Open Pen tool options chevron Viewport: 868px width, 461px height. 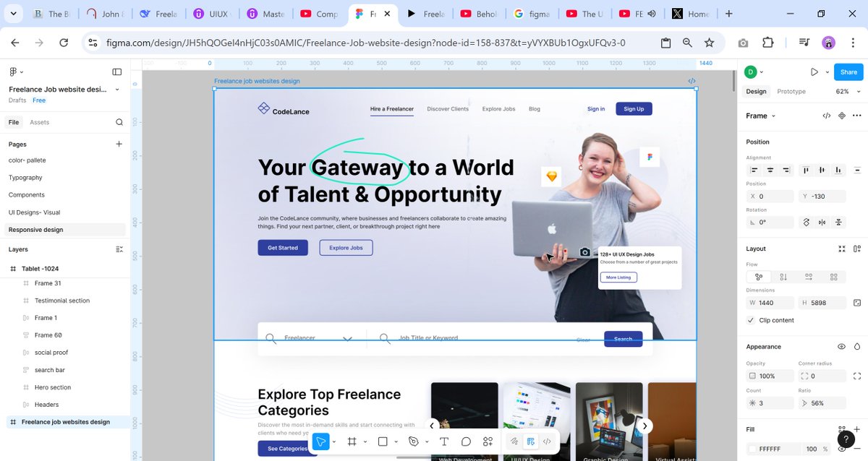pos(427,441)
